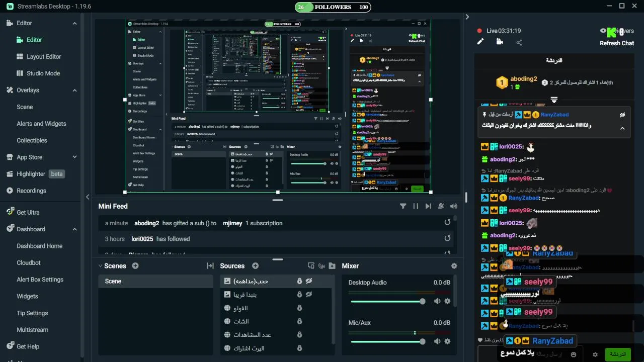This screenshot has width=644, height=362.
Task: Toggle lock on الشات source
Action: coord(299,321)
